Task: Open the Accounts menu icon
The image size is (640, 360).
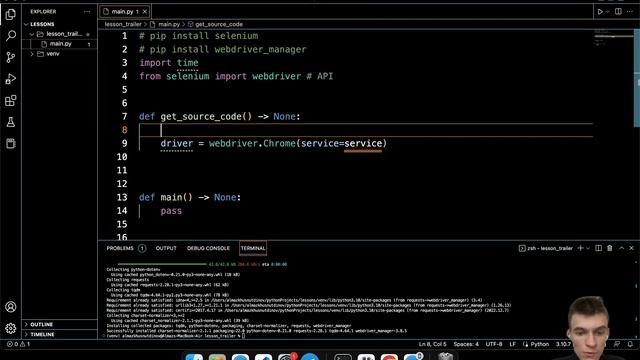Action: 11,307
